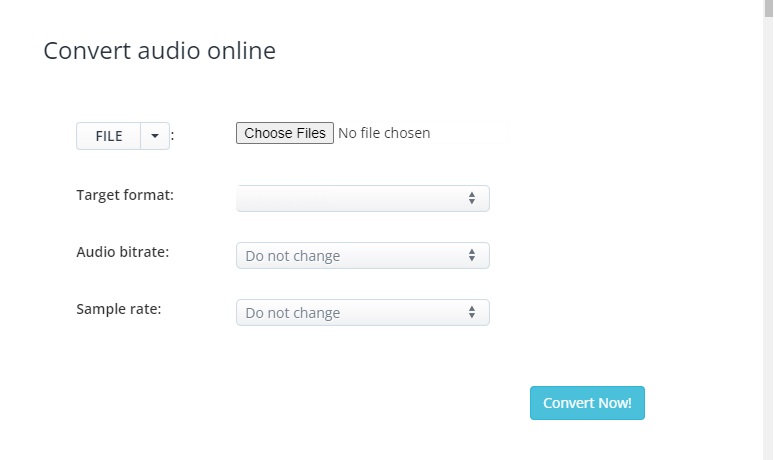Image resolution: width=774 pixels, height=460 pixels.
Task: Click the FILE source button
Action: [x=108, y=136]
